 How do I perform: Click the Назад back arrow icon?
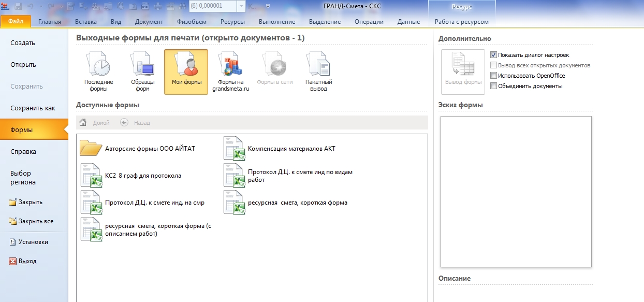pos(124,123)
